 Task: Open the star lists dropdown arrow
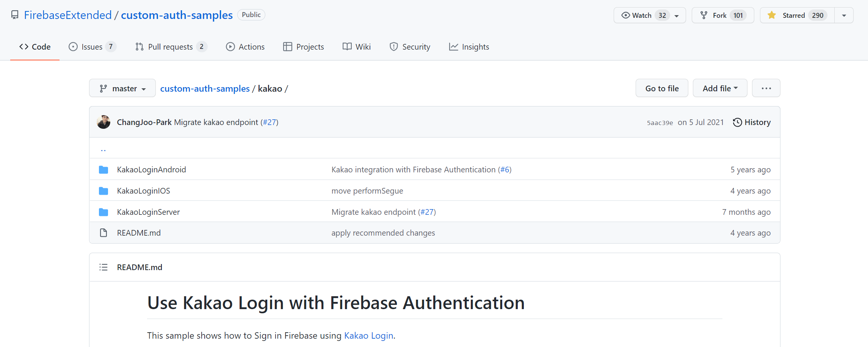tap(844, 16)
